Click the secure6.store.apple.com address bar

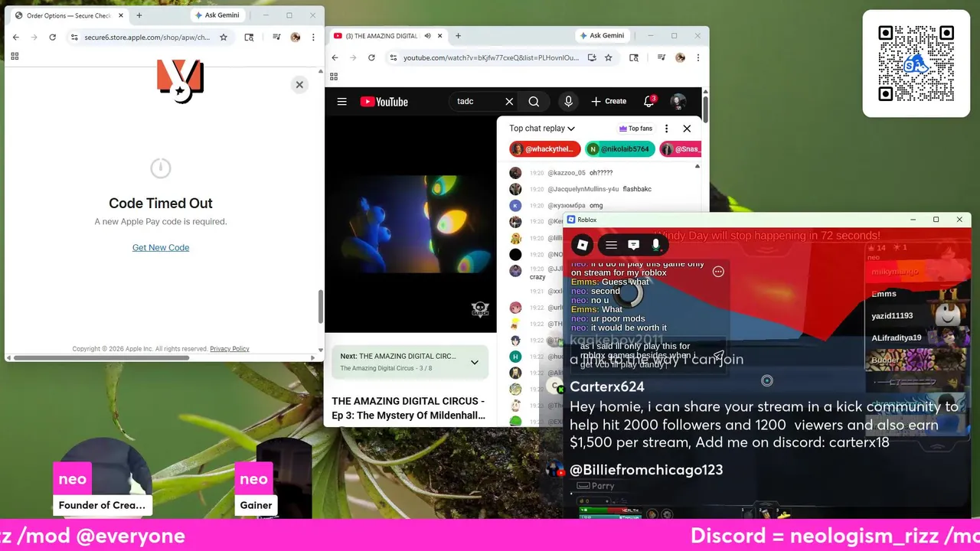click(147, 37)
